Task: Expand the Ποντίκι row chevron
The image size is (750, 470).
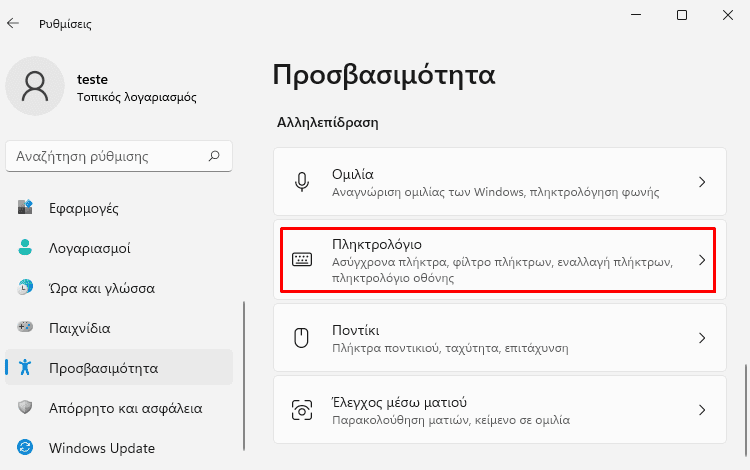Action: (x=702, y=338)
